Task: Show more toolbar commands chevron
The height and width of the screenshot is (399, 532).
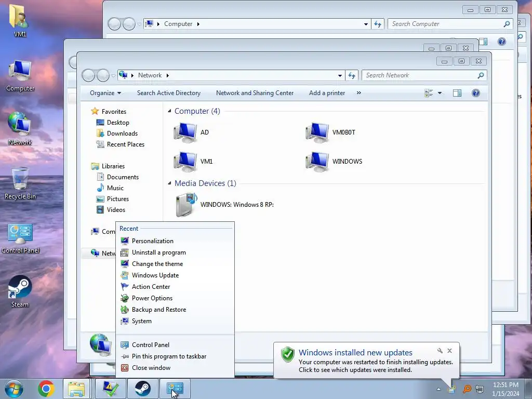Action: pyautogui.click(x=358, y=93)
